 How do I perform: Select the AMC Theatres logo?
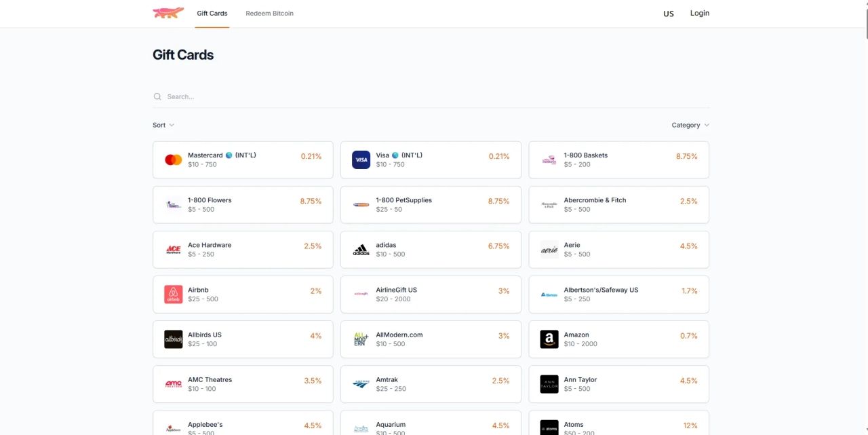pos(173,383)
